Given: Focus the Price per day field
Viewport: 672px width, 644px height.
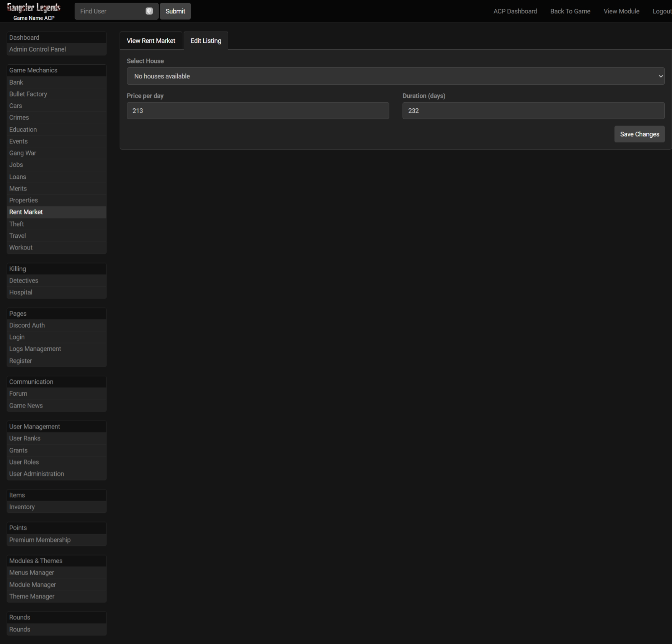Looking at the screenshot, I should [258, 111].
